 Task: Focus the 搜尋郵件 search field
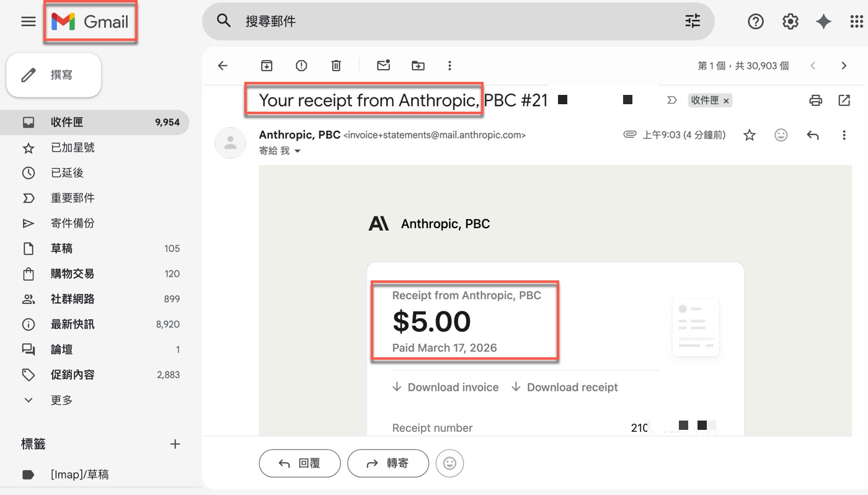459,21
